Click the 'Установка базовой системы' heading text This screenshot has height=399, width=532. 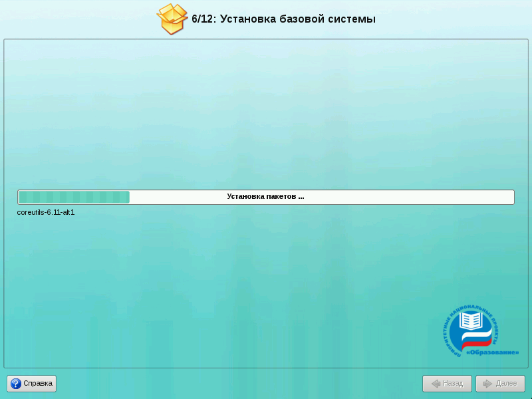pyautogui.click(x=297, y=19)
